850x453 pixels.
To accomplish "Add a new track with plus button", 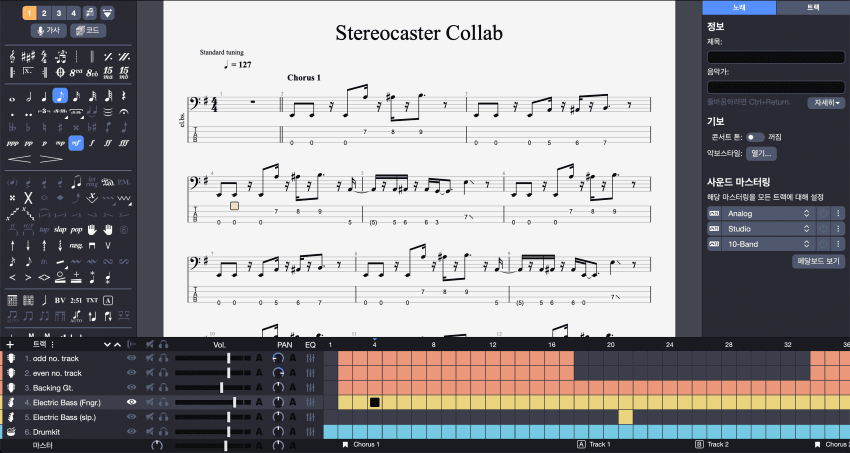I will (10, 345).
